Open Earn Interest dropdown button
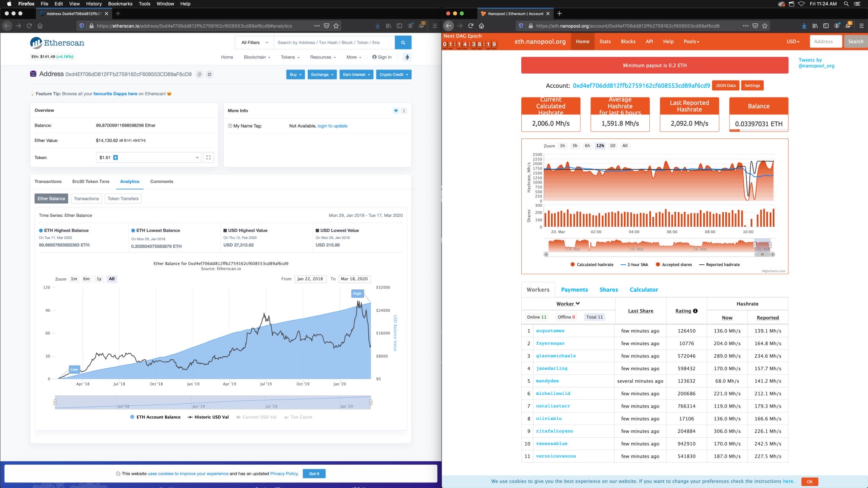The image size is (868, 488). coord(356,75)
